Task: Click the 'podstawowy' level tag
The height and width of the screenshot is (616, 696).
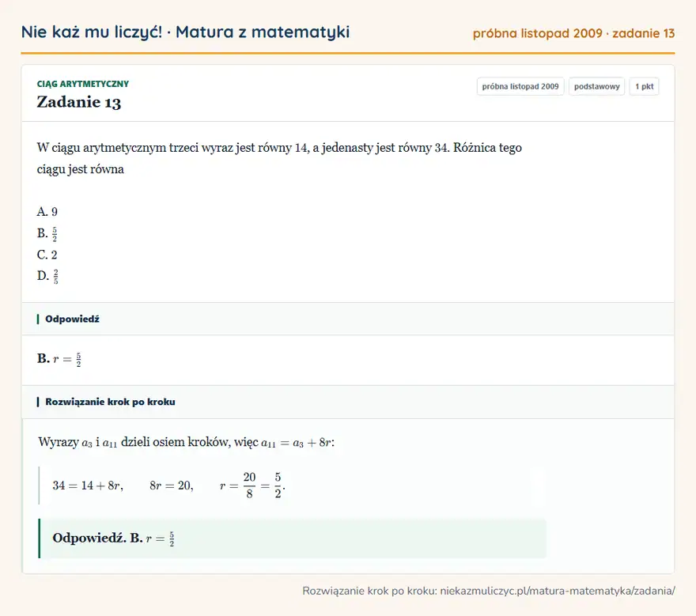Action: pyautogui.click(x=596, y=86)
